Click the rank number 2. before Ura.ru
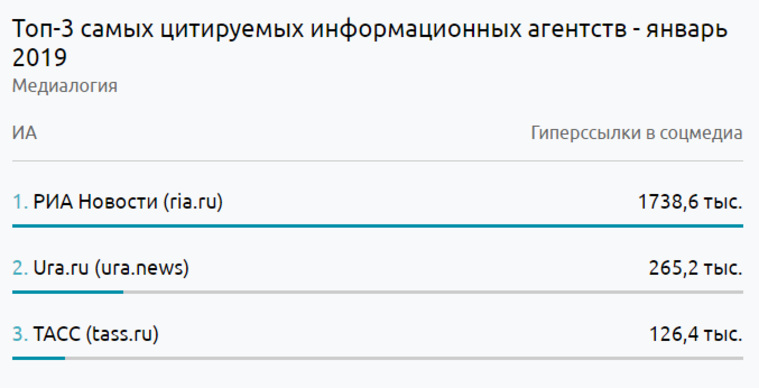Image resolution: width=759 pixels, height=388 pixels. coord(20,268)
